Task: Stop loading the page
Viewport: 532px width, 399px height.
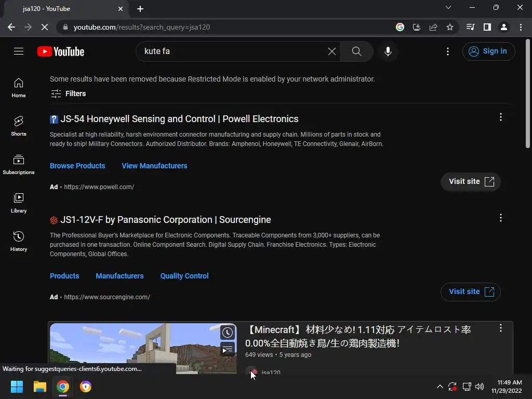Action: 45,27
